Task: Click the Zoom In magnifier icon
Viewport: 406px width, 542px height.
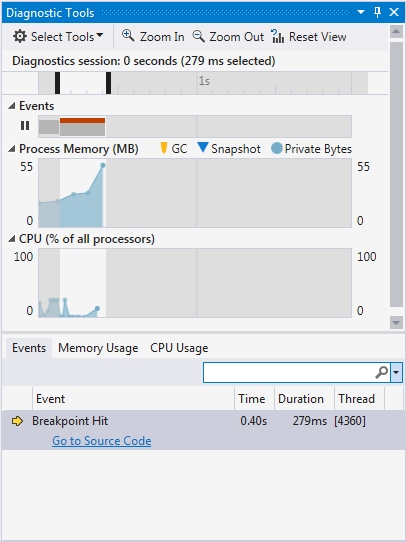Action: pyautogui.click(x=128, y=36)
